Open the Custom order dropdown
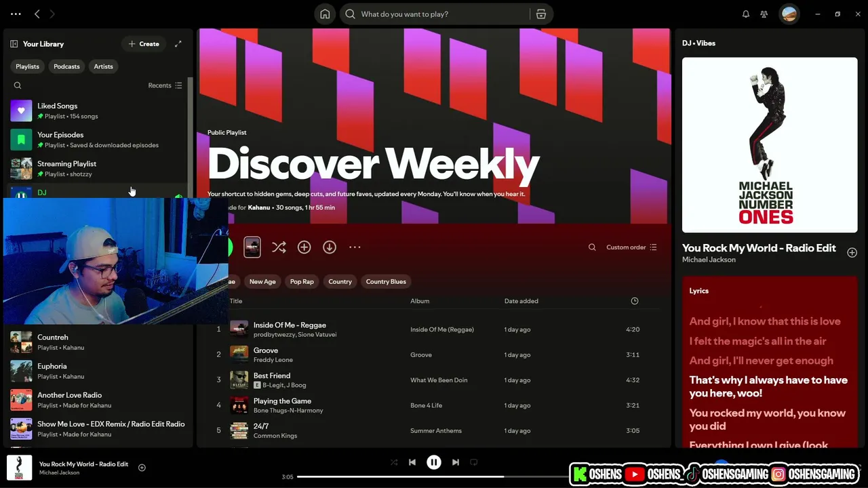 (x=631, y=247)
